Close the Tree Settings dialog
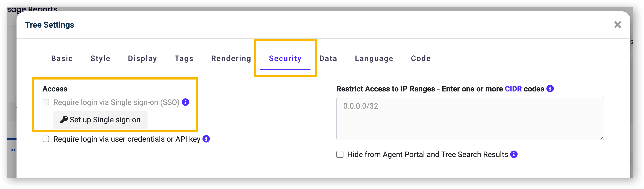The image size is (644, 189). 617,25
